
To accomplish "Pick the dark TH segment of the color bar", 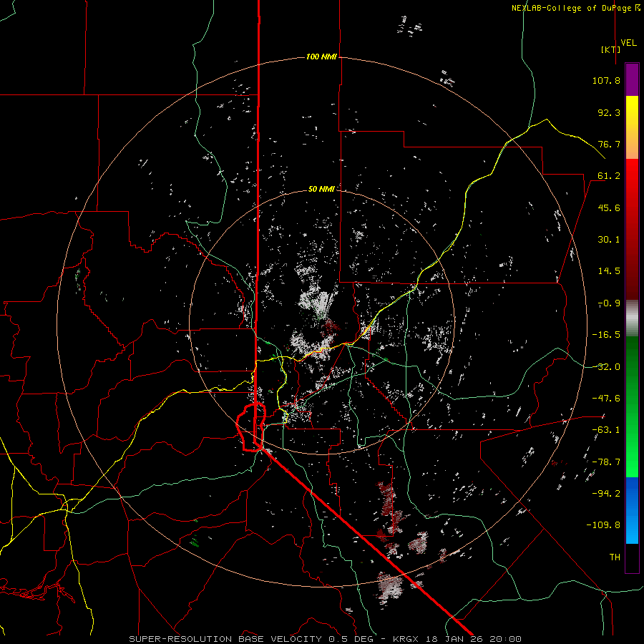I will (x=632, y=557).
